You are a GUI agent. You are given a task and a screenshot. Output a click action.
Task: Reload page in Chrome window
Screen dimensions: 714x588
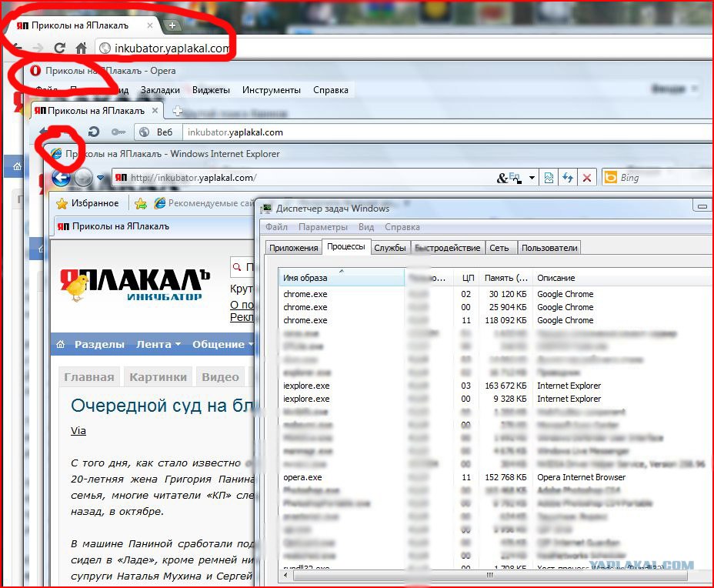coord(60,48)
